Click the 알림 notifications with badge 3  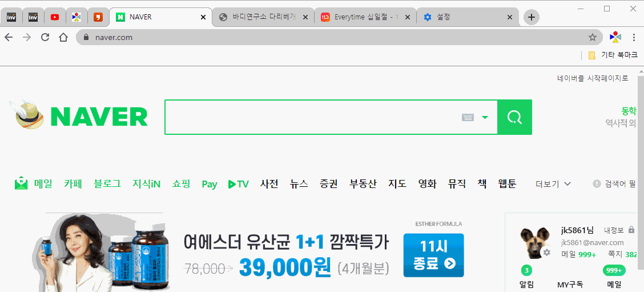[x=526, y=277]
